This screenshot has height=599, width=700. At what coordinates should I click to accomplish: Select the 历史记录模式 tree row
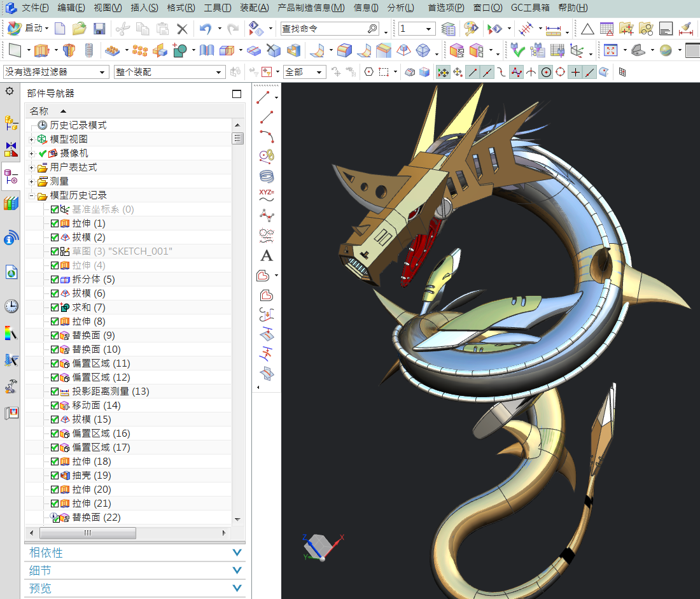click(x=129, y=125)
